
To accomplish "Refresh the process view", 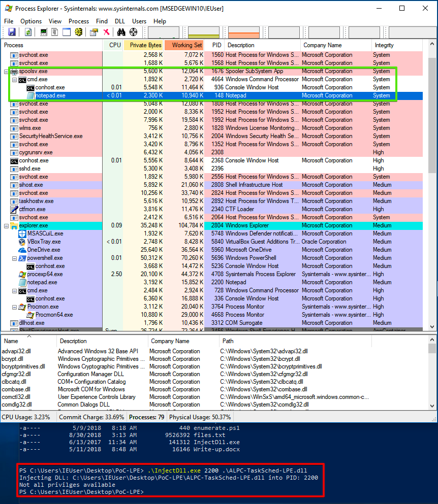I will (27, 31).
